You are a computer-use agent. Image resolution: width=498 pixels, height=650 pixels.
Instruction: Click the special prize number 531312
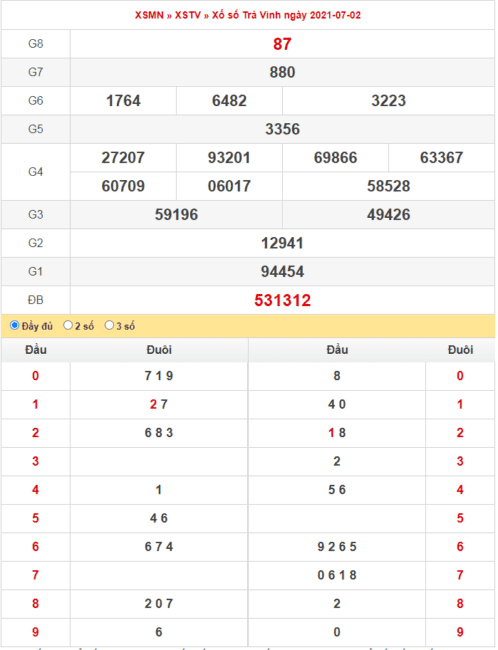[282, 300]
